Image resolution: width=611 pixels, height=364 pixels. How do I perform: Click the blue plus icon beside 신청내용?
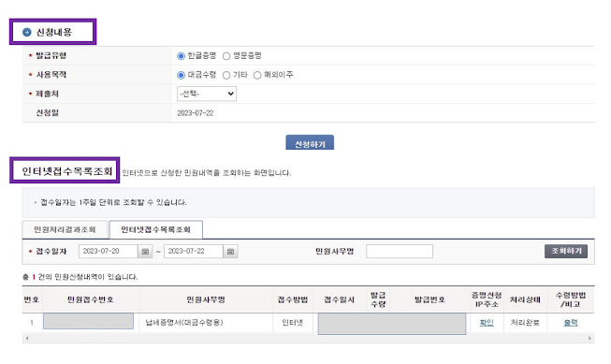tap(27, 33)
